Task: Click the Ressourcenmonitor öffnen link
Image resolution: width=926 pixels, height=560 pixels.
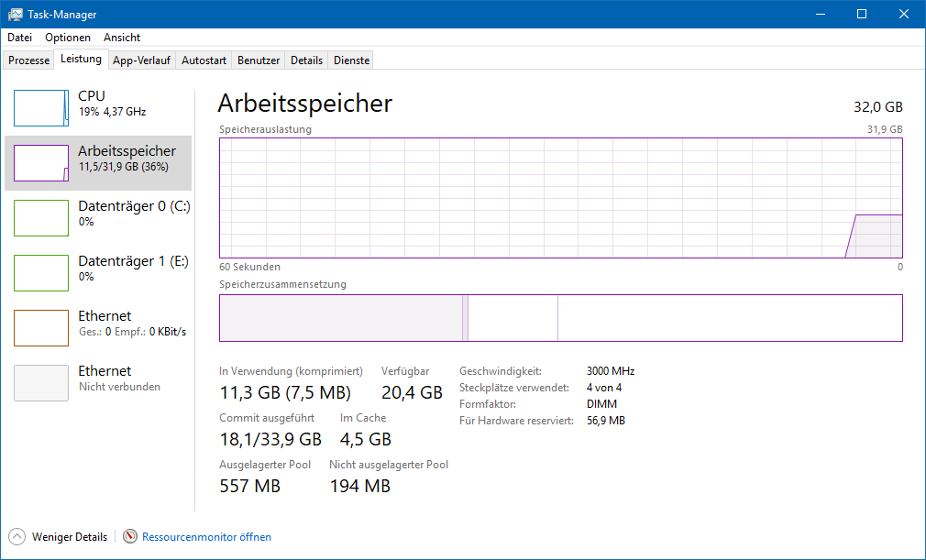Action: [206, 537]
